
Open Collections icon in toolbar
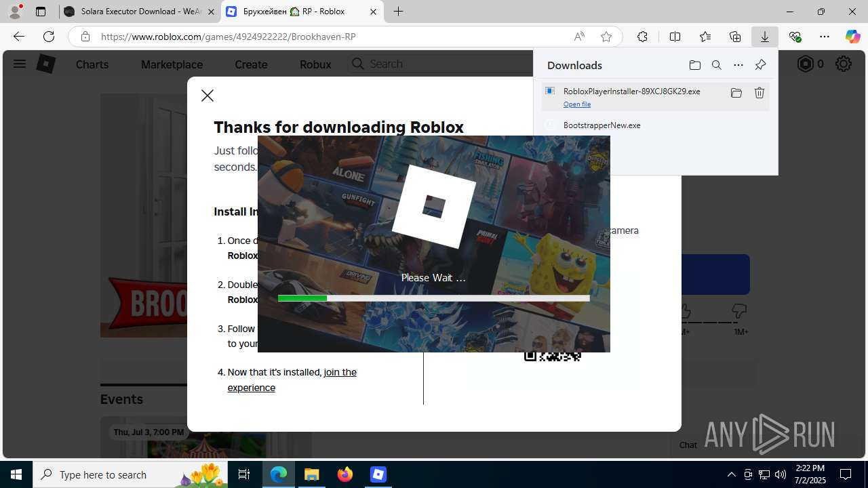click(735, 37)
